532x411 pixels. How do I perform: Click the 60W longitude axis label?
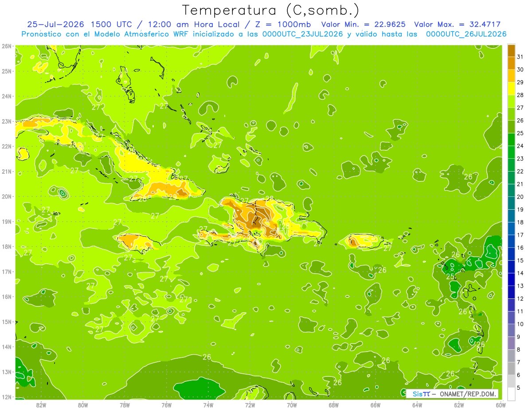coord(501,405)
